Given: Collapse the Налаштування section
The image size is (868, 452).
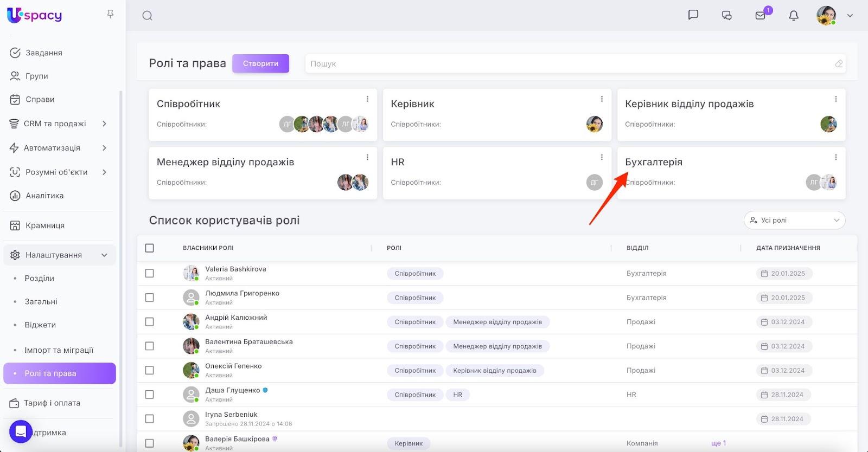Looking at the screenshot, I should pyautogui.click(x=104, y=255).
